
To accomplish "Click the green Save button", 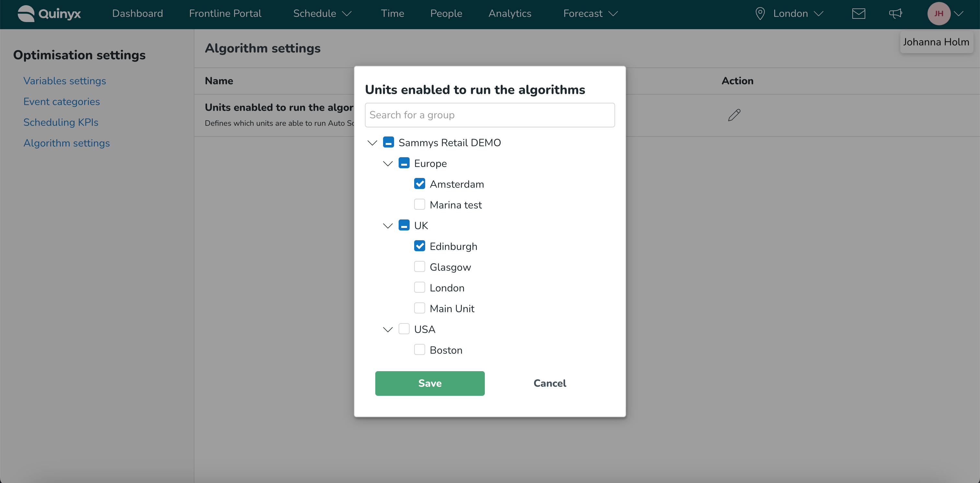I will pos(429,383).
